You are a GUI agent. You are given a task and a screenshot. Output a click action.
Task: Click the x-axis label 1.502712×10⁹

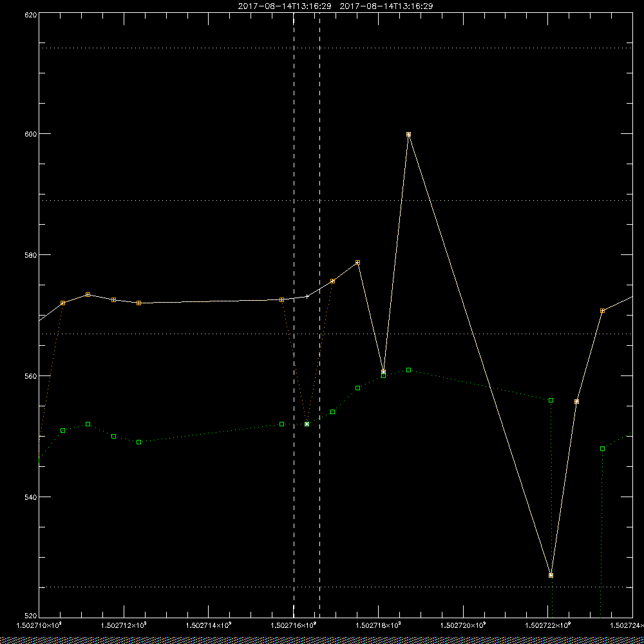coord(124,625)
